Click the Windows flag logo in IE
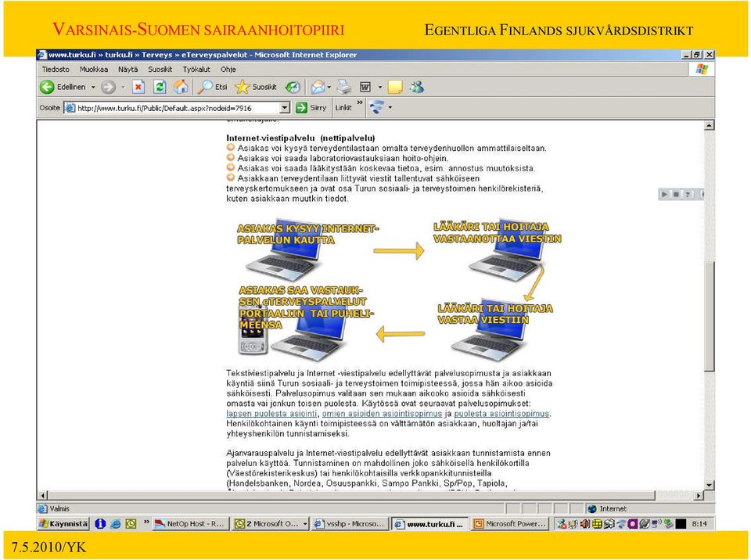The width and height of the screenshot is (751, 560). tap(702, 70)
